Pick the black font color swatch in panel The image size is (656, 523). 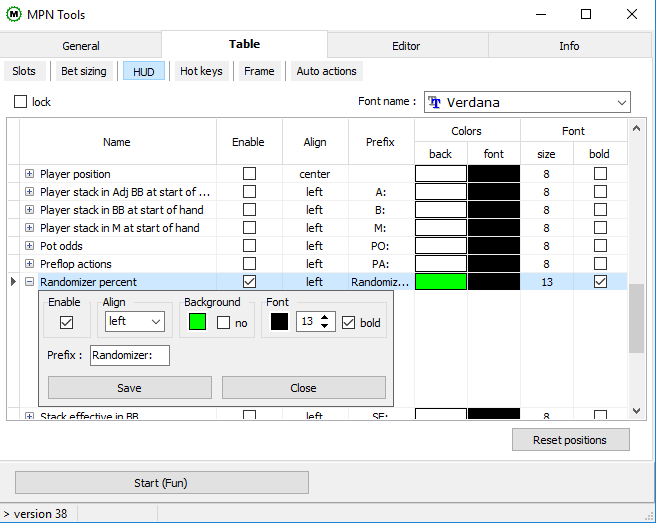pos(279,322)
